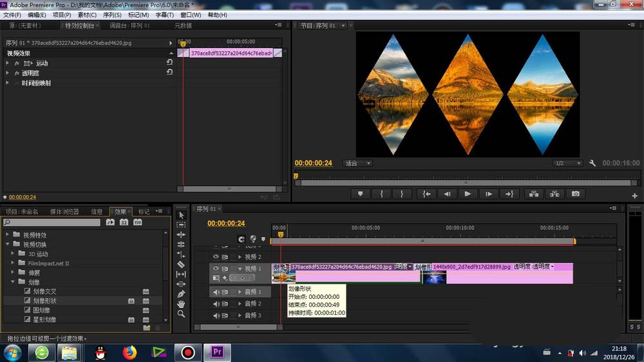Expand the Opacity effect properties
The width and height of the screenshot is (644, 362).
click(x=7, y=73)
